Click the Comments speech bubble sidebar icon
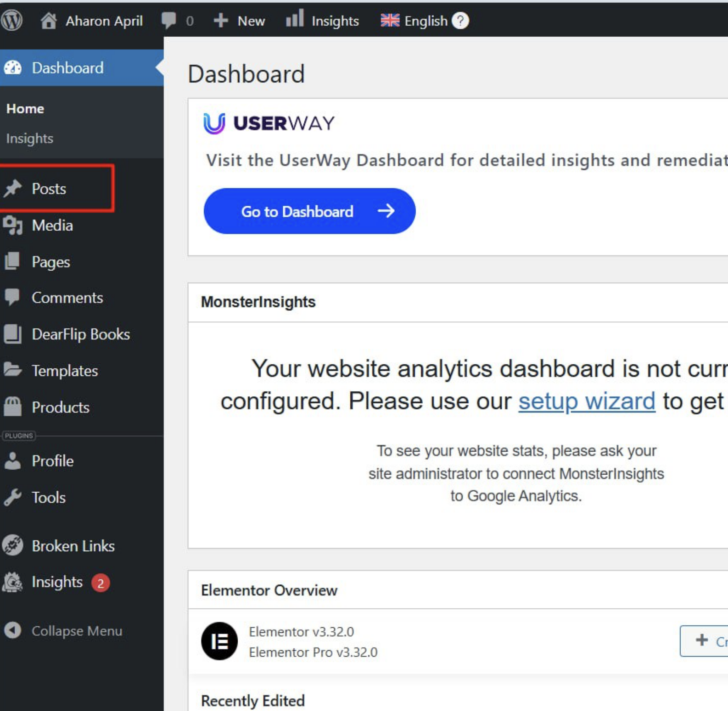The width and height of the screenshot is (728, 711). (x=12, y=297)
